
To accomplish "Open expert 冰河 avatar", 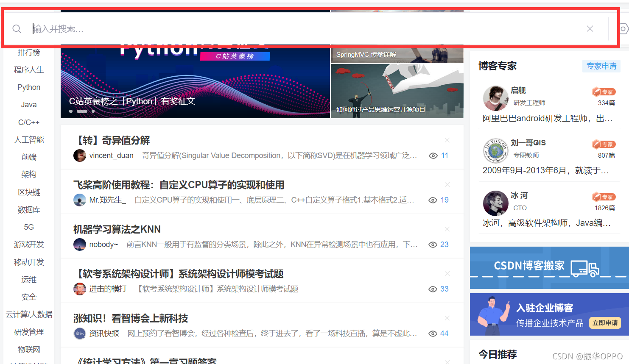I will [496, 203].
